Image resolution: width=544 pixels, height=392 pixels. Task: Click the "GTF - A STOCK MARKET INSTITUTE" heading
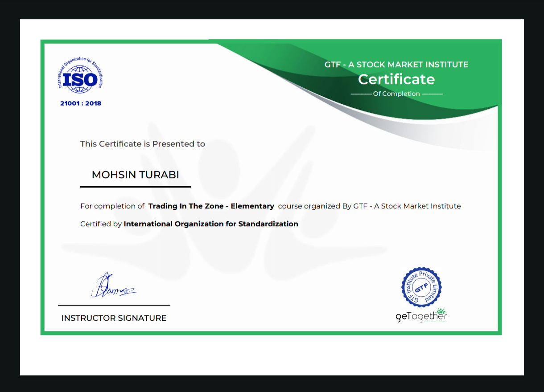point(396,65)
